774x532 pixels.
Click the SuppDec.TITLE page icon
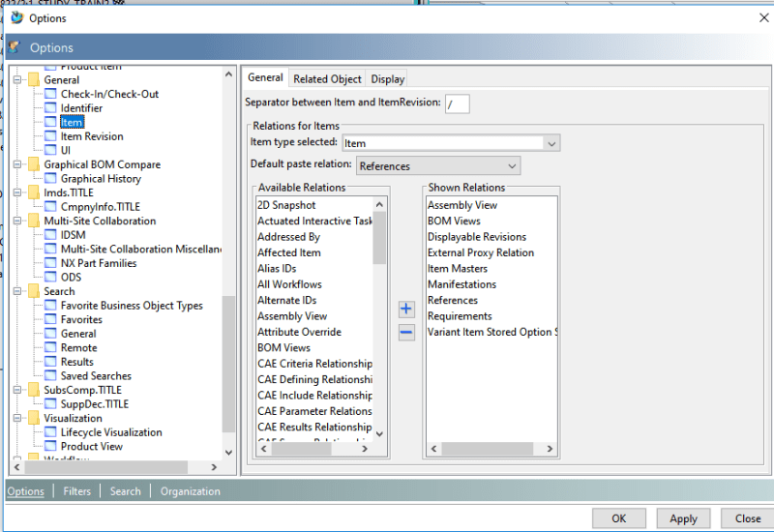click(x=50, y=403)
